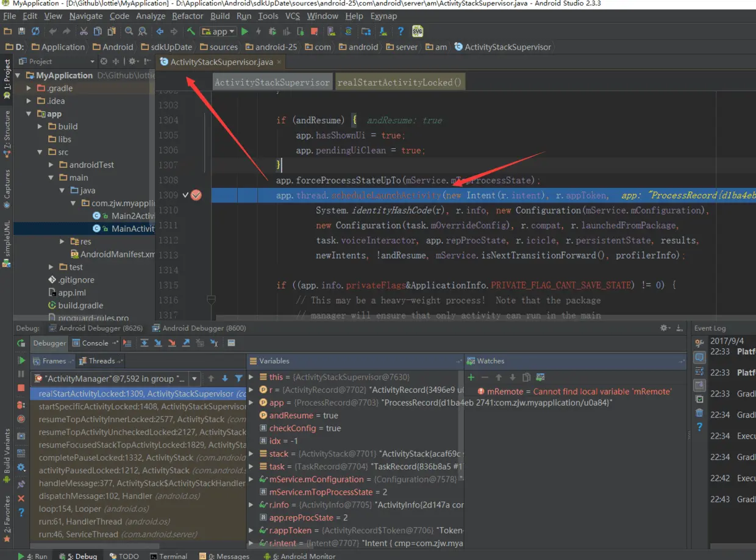This screenshot has width=756, height=560.
Task: Click the Debug app bug icon
Action: [273, 32]
